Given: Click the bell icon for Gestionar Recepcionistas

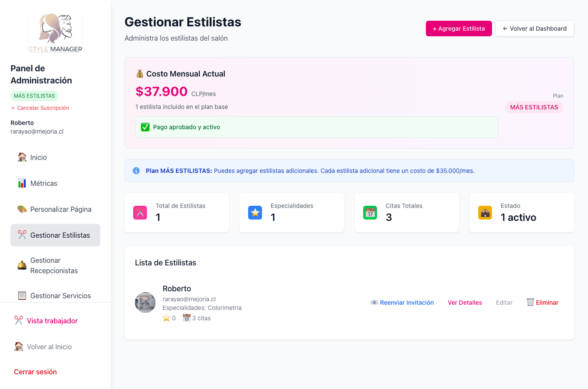Looking at the screenshot, I should (x=22, y=265).
